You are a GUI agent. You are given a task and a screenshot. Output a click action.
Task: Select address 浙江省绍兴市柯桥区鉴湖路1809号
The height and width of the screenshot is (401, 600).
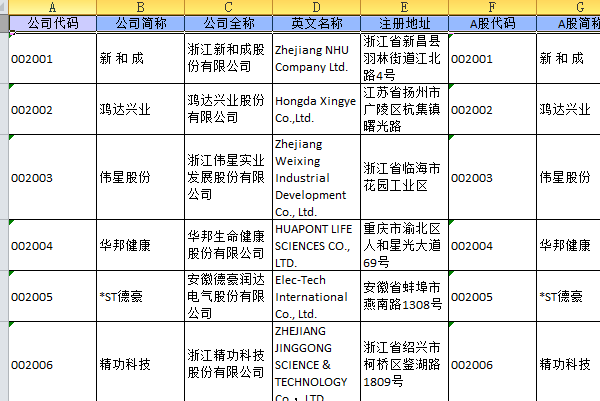404,362
